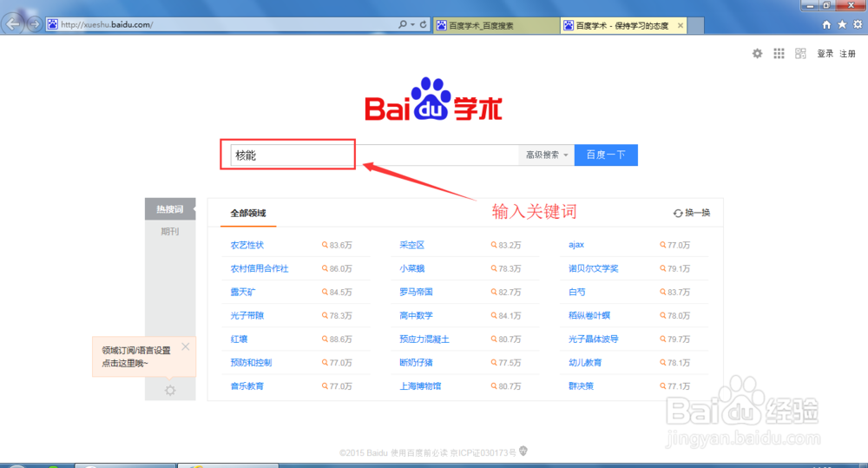Image resolution: width=868 pixels, height=468 pixels.
Task: Open the 预防和控制 keyword link
Action: [x=251, y=362]
